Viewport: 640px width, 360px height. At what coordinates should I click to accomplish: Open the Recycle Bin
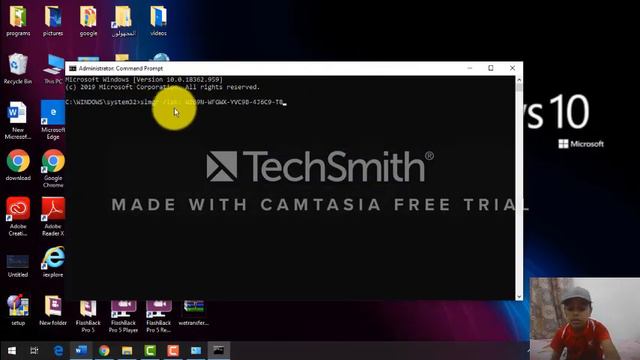click(18, 69)
